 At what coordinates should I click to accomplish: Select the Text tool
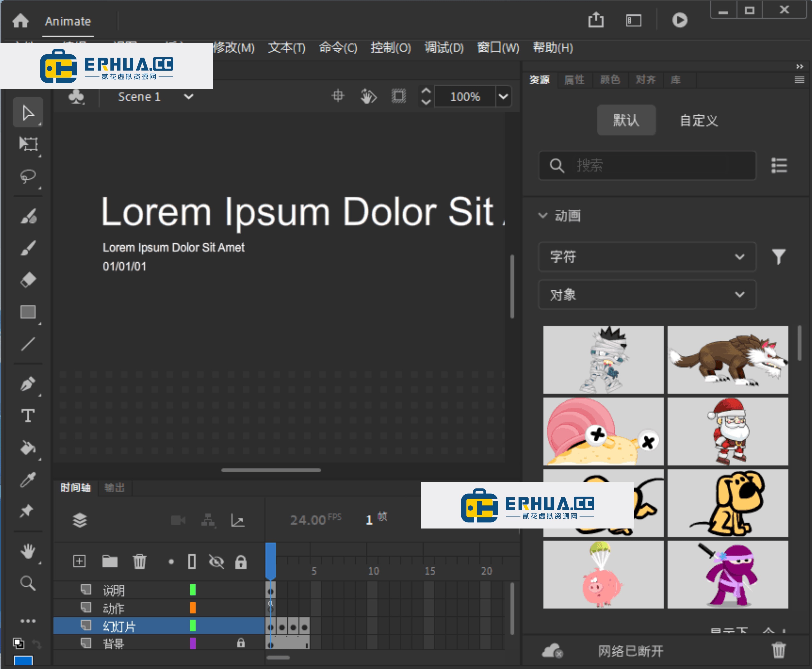pos(28,415)
